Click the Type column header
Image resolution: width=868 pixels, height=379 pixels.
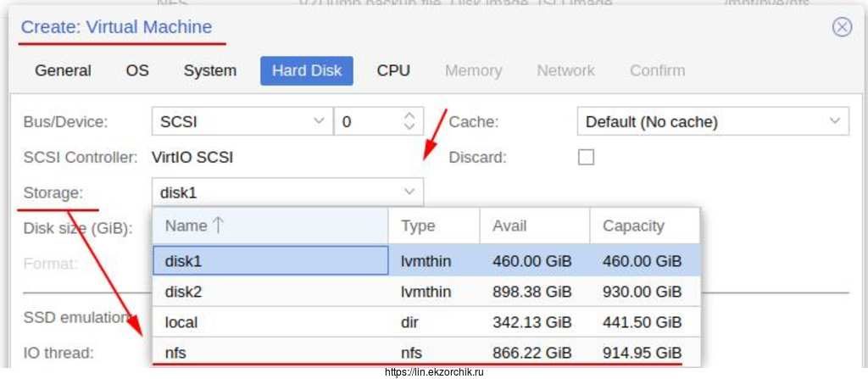pos(418,226)
